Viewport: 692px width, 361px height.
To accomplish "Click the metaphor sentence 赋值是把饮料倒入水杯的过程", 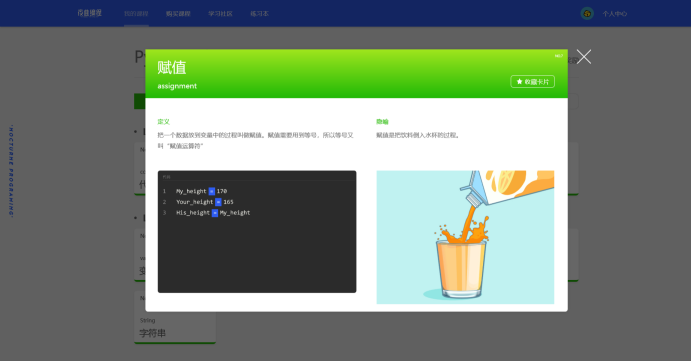I will tap(417, 135).
